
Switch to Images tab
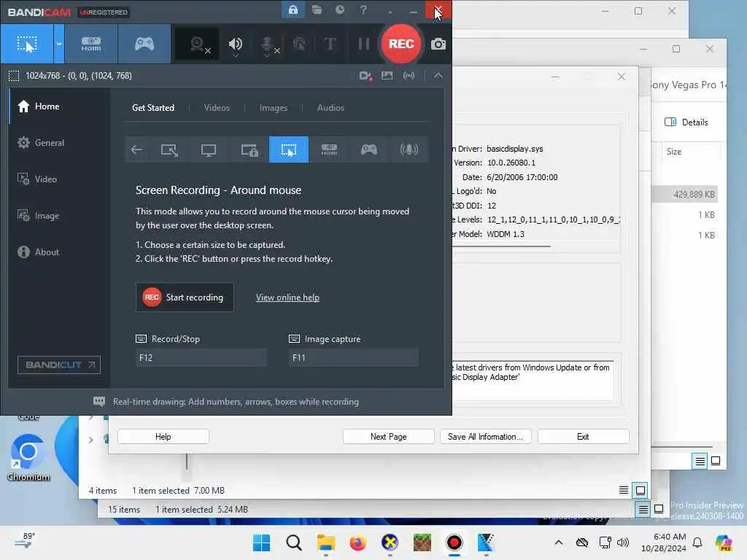(x=273, y=108)
